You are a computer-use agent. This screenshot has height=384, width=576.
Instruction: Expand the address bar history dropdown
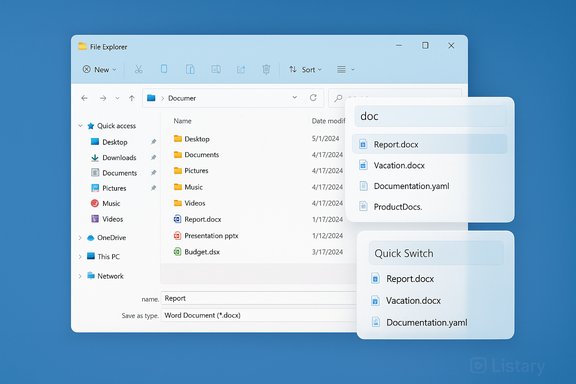[295, 98]
